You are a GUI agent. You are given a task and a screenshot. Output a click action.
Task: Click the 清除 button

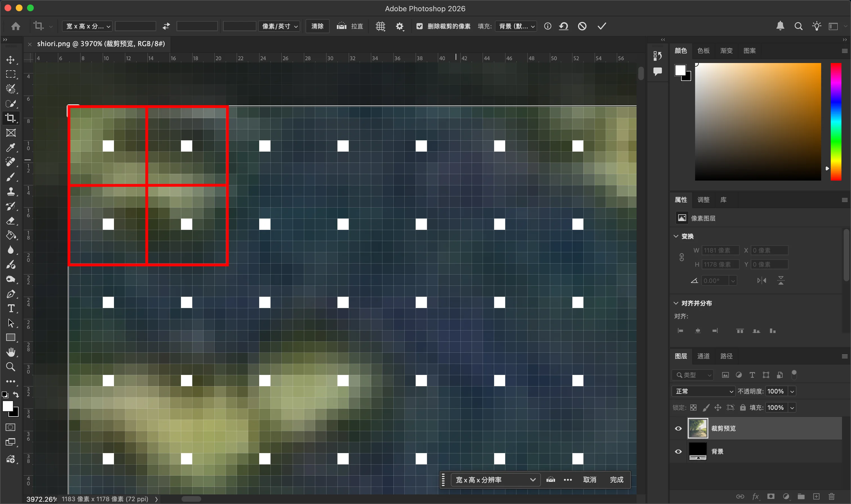pyautogui.click(x=317, y=26)
